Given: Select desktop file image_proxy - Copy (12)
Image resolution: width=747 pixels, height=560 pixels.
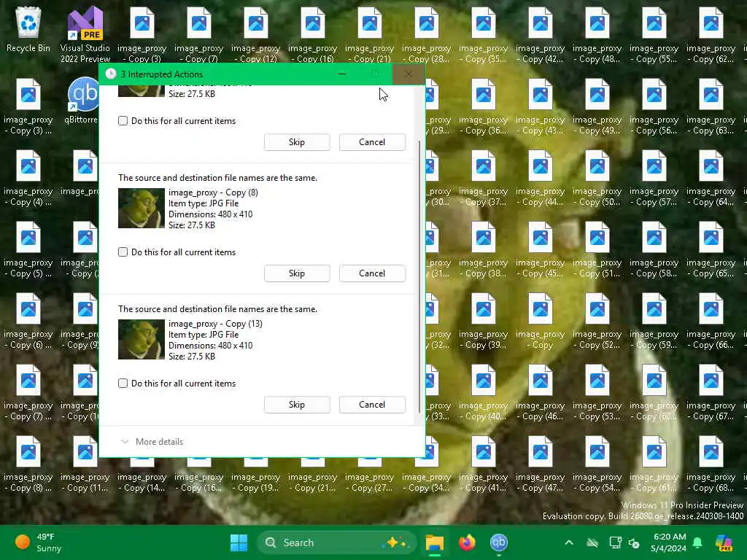Looking at the screenshot, I should tap(256, 34).
